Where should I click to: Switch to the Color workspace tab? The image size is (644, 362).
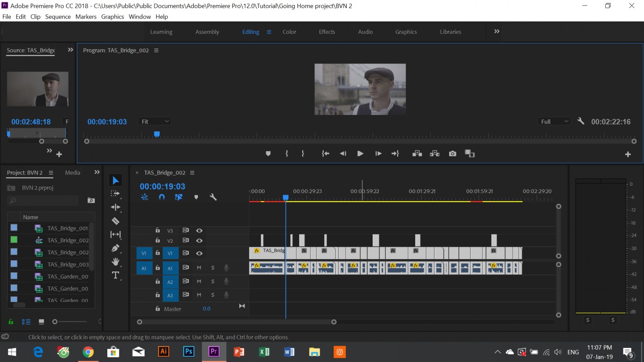click(x=289, y=32)
